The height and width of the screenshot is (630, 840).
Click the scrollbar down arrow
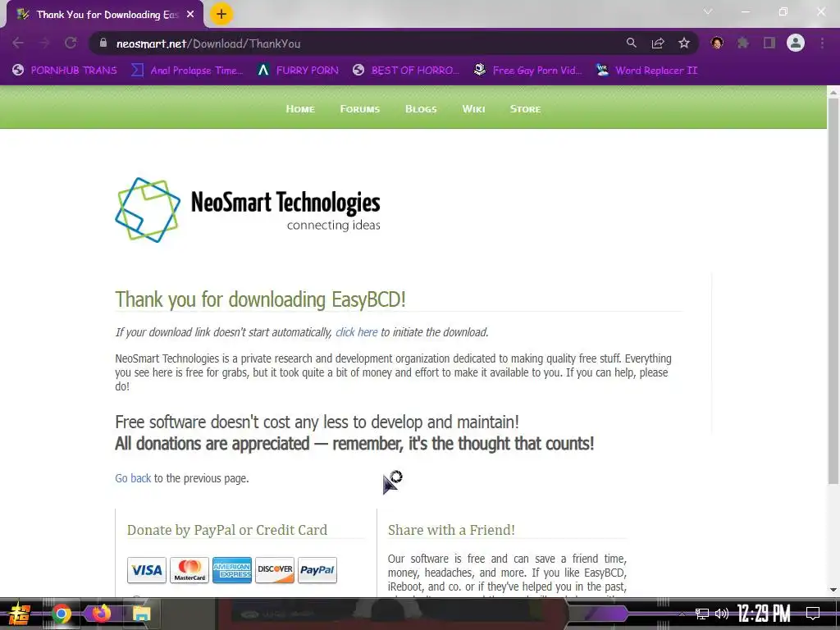tap(833, 590)
